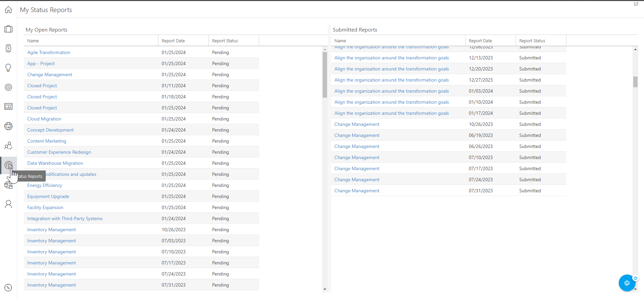Image resolution: width=644 pixels, height=300 pixels.
Task: Open the Data Warehouse Migration report
Action: [55, 163]
